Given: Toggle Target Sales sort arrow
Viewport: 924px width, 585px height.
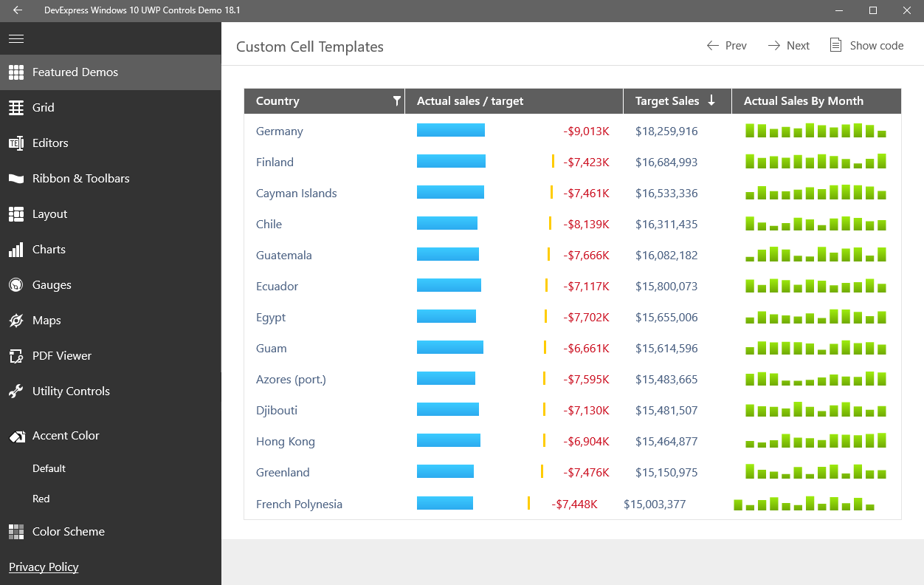Looking at the screenshot, I should (711, 101).
